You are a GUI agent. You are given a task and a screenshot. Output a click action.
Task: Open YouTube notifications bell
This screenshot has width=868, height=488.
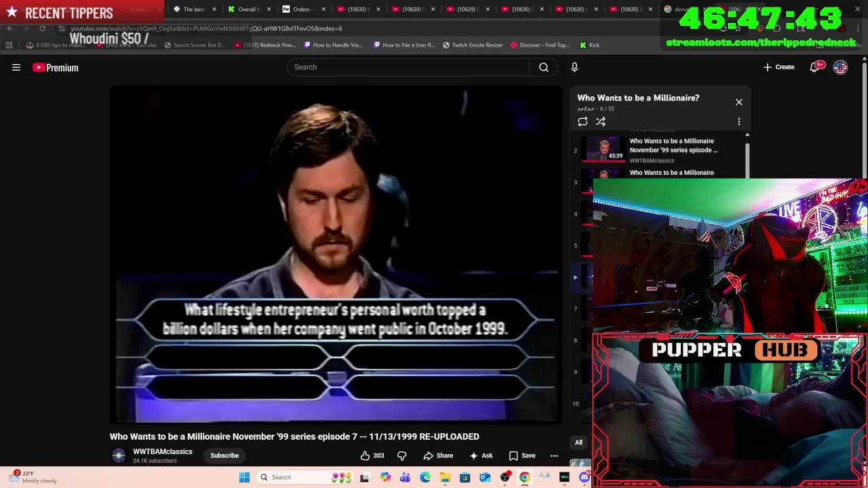pyautogui.click(x=814, y=67)
